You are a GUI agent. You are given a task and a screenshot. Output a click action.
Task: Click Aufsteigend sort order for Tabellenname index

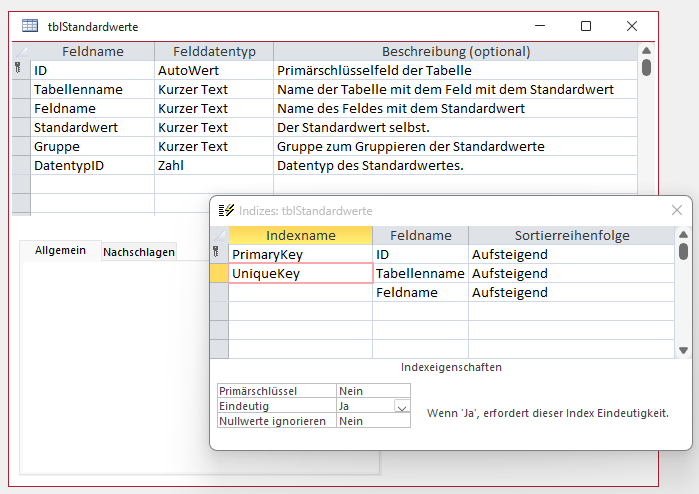pos(571,273)
